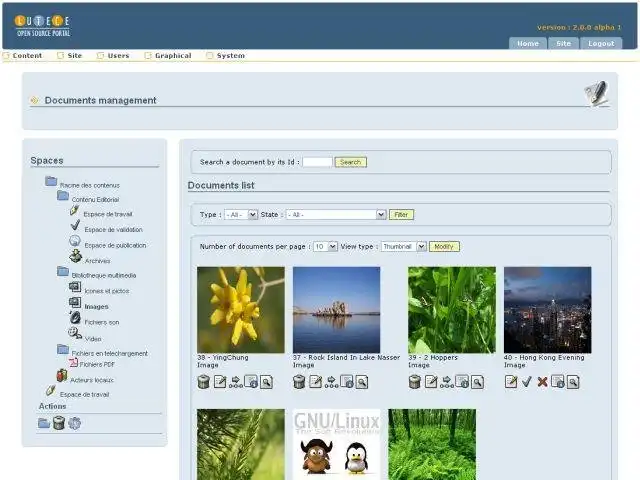Open the Rock Island lake thumbnail

336,310
